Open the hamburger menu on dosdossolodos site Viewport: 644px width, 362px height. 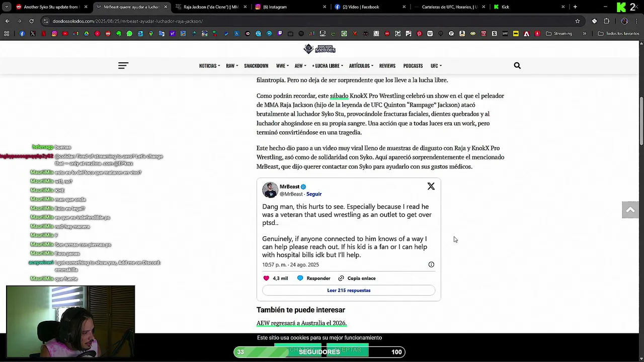(123, 65)
